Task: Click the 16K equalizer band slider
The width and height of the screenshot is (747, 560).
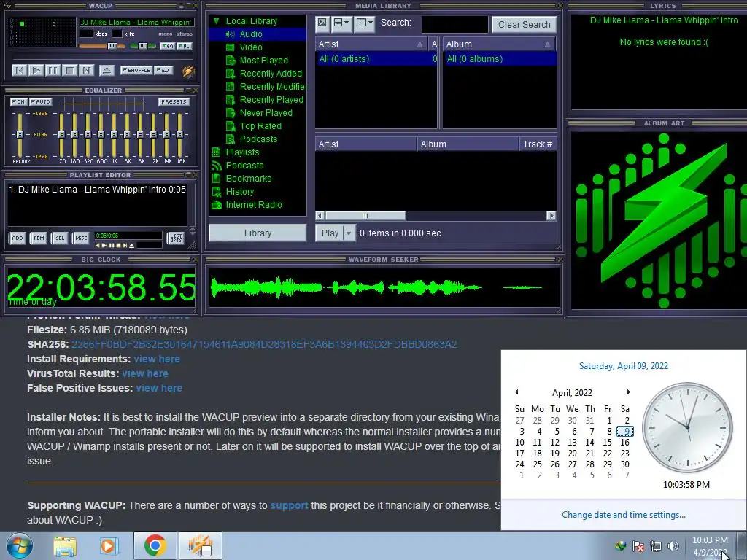Action: 179,134
